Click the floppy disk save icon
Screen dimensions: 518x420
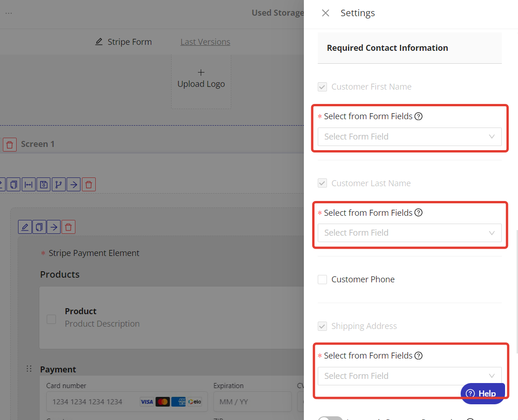[43, 185]
